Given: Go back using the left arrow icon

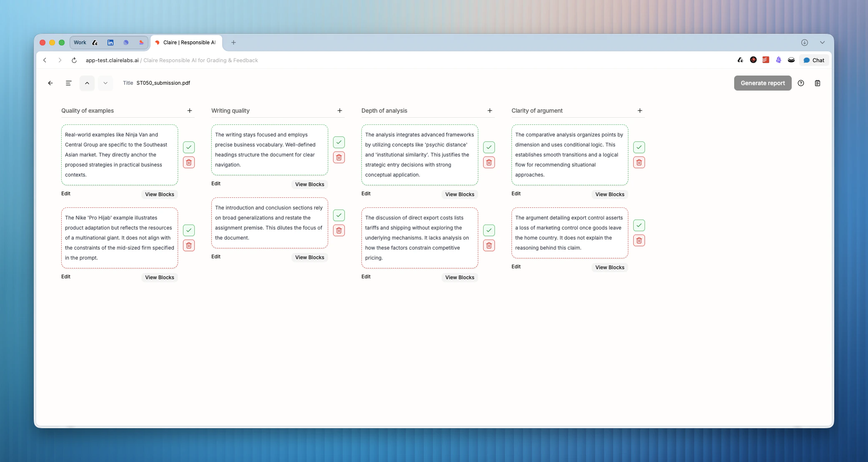Looking at the screenshot, I should click(50, 83).
